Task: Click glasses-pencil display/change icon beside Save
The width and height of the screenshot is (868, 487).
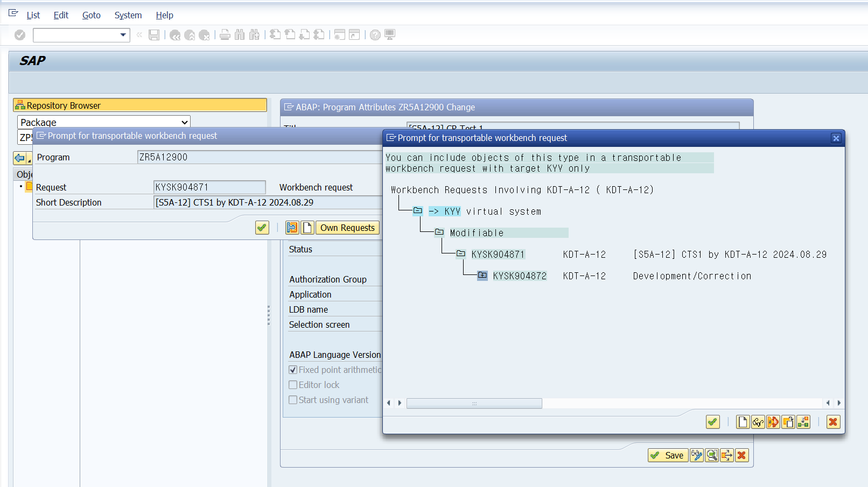Action: (697, 455)
